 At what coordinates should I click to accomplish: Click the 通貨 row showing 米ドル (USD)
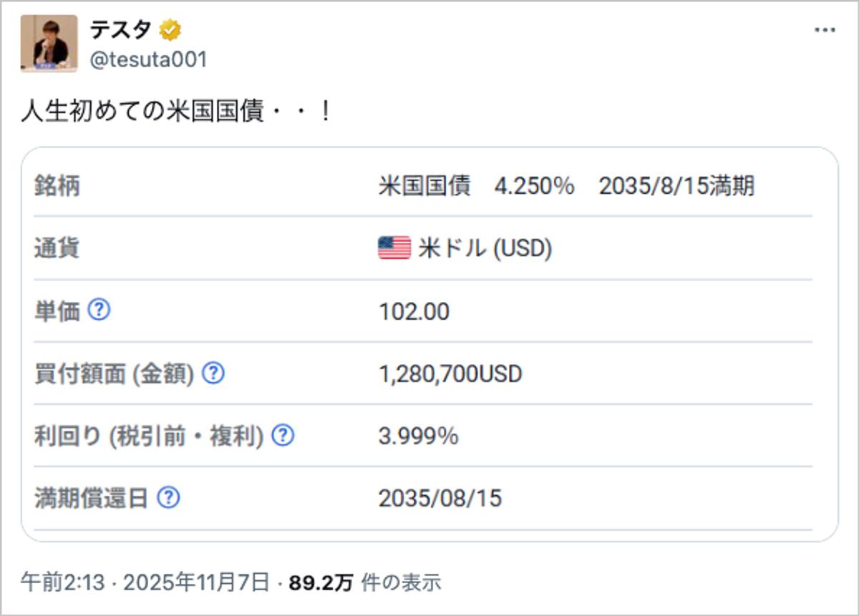coord(429,249)
